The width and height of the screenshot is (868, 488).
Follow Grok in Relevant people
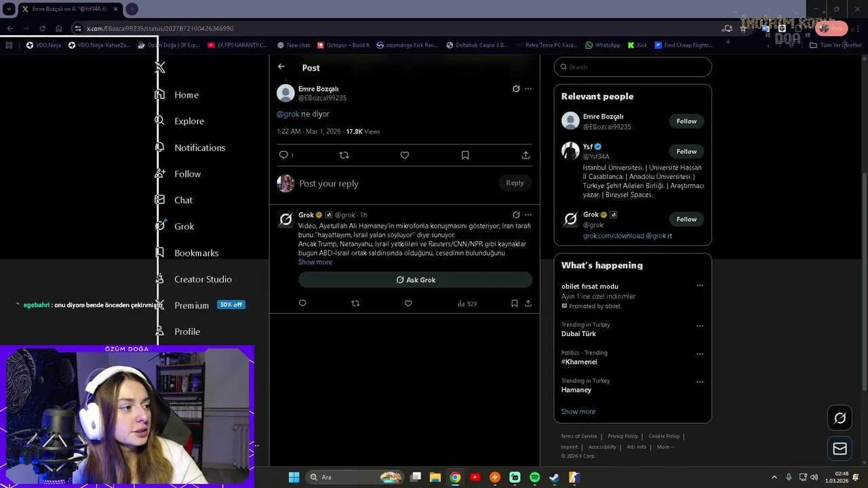tap(686, 219)
